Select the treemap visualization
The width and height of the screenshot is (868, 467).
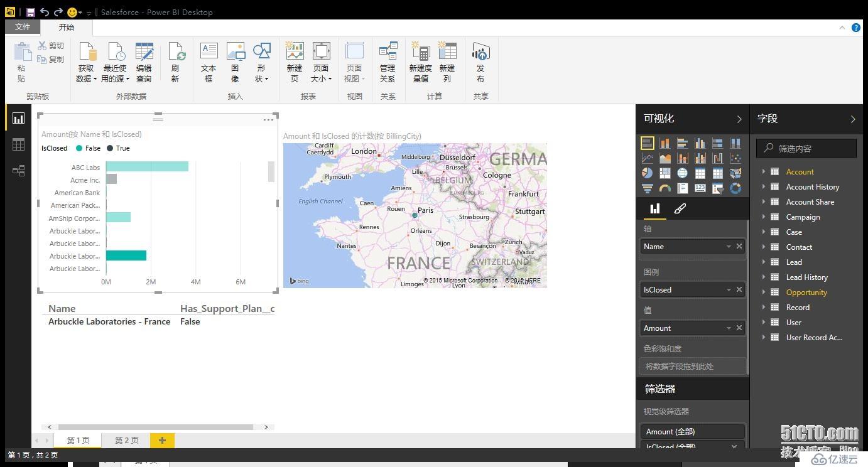point(665,173)
